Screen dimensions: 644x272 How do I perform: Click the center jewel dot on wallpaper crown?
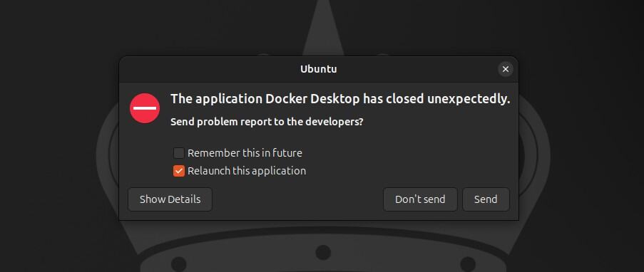(323, 252)
